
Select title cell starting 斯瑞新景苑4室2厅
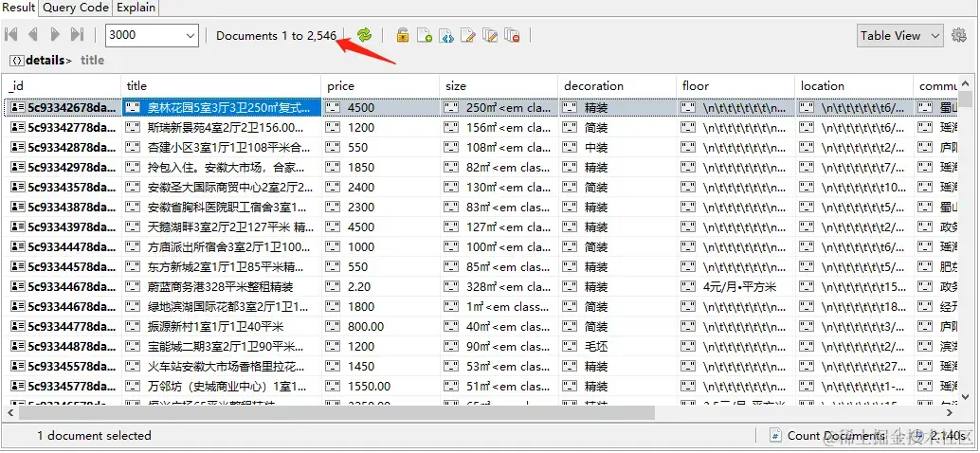pyautogui.click(x=221, y=127)
